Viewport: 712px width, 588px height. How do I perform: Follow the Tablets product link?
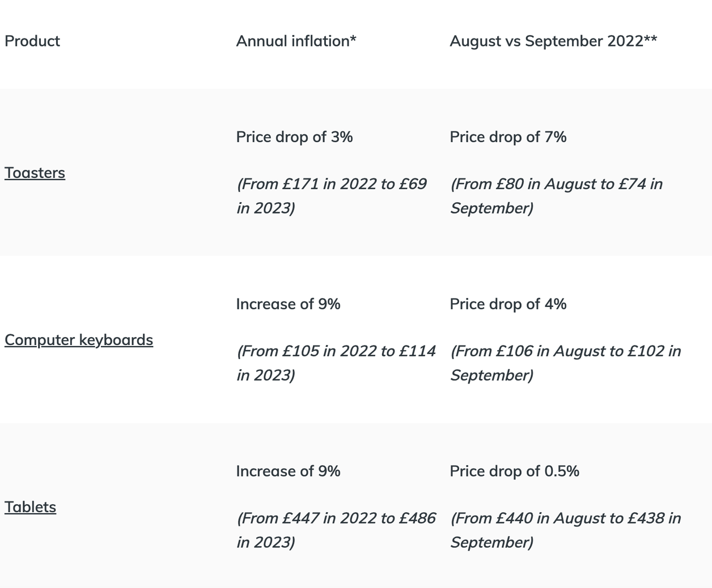click(30, 507)
